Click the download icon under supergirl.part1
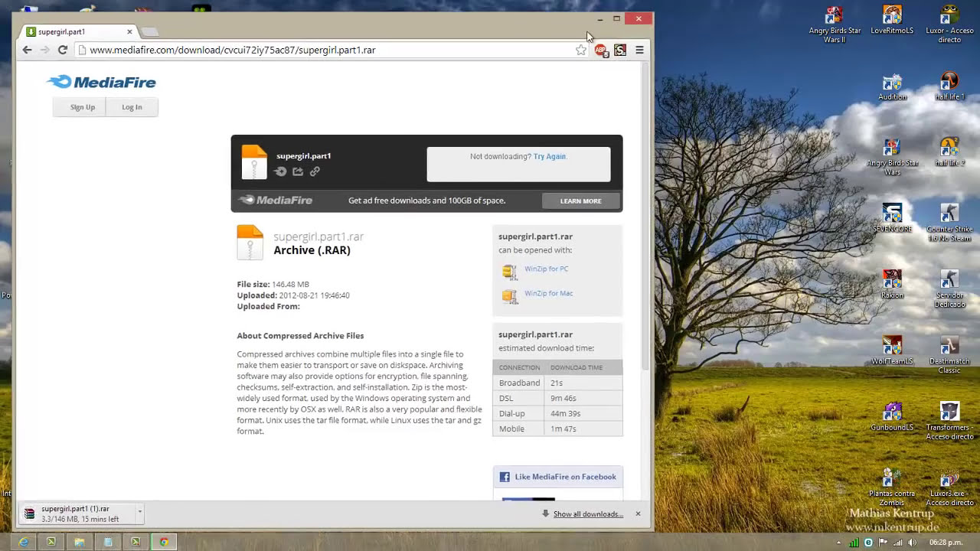 pyautogui.click(x=281, y=171)
